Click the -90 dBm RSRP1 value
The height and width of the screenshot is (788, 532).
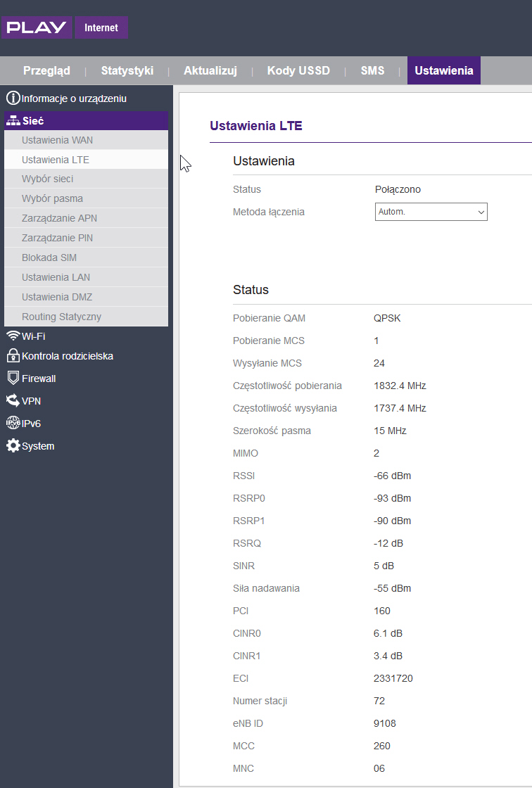point(392,521)
